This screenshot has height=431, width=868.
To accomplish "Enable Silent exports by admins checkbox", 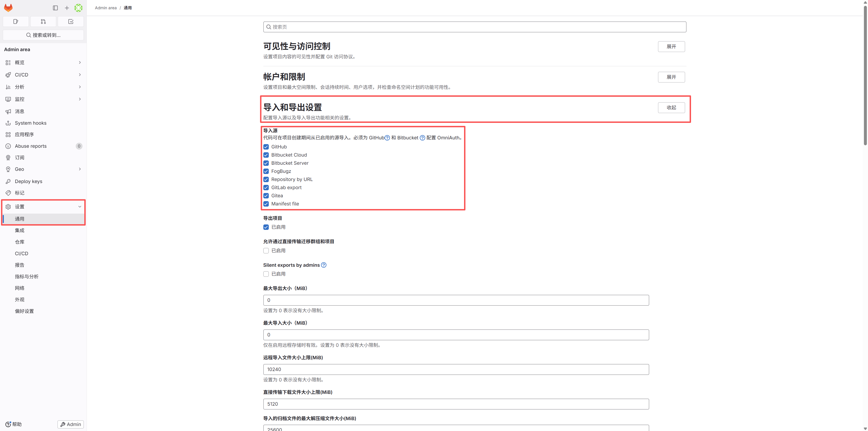I will tap(266, 274).
